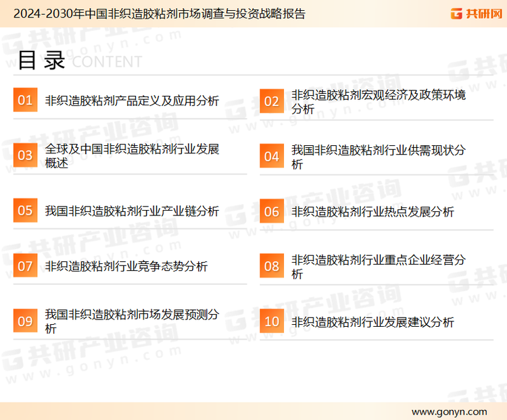
Task: Click the orange 02 number badge
Action: click(x=272, y=101)
